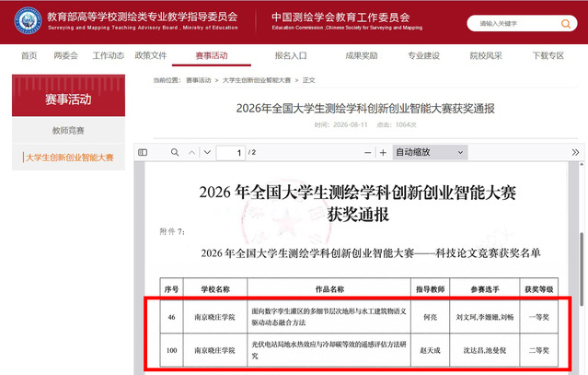
Task: Click the view count 1064次
Action: [406, 124]
